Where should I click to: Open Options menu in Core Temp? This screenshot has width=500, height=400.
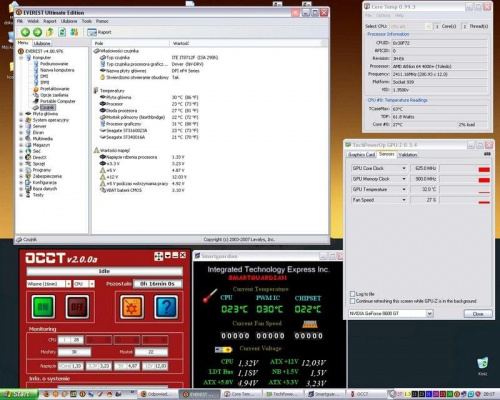tap(383, 15)
